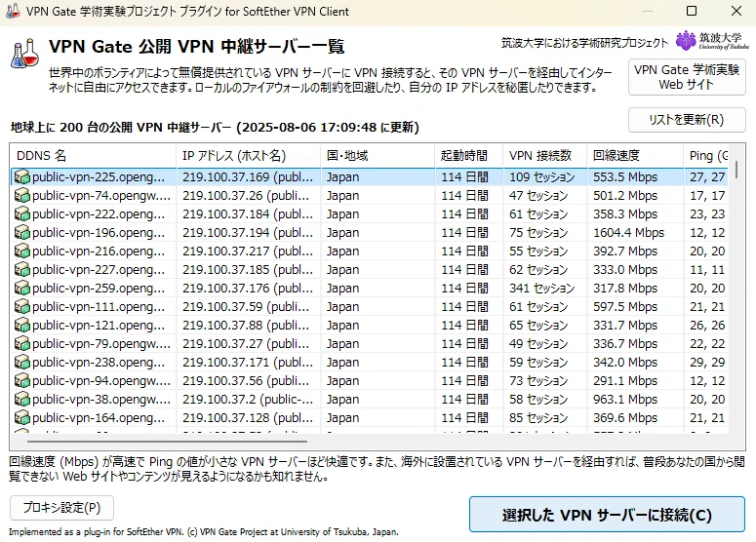Sort list by VPN 接続数 column header
Viewport: 756px width, 542px height.
coord(545,156)
